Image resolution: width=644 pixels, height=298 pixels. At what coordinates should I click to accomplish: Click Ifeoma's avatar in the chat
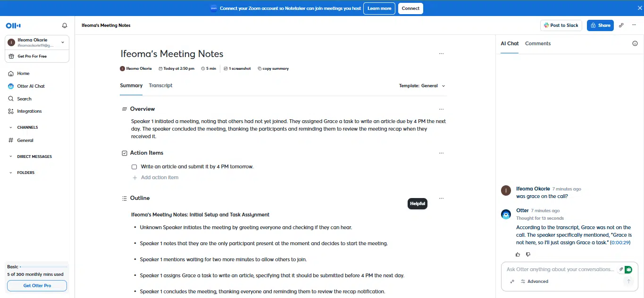tap(506, 190)
